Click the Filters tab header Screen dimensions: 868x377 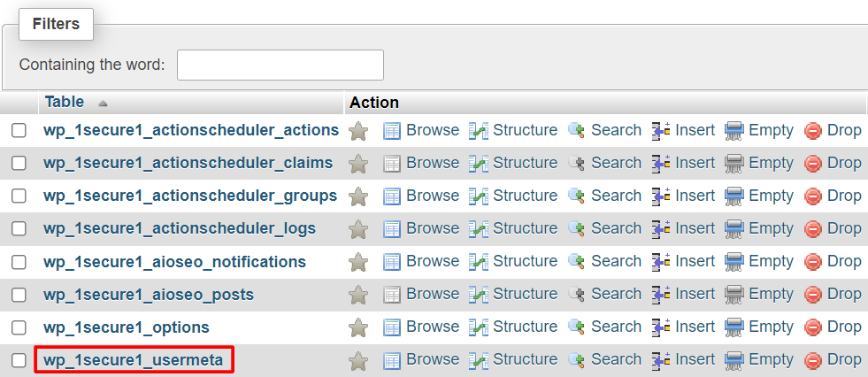click(x=56, y=24)
